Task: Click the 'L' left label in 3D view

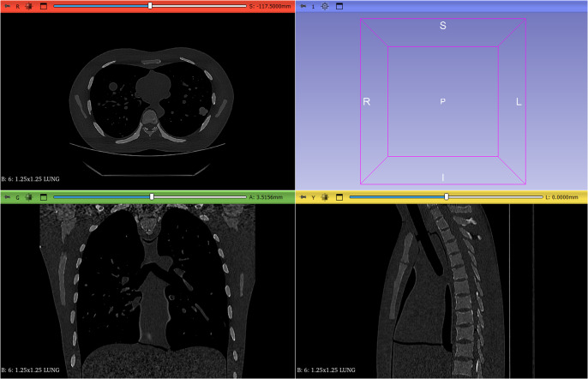Action: 519,102
